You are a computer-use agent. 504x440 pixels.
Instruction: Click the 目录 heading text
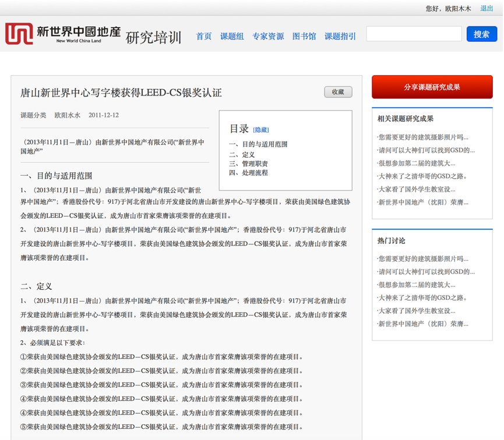[x=239, y=129]
